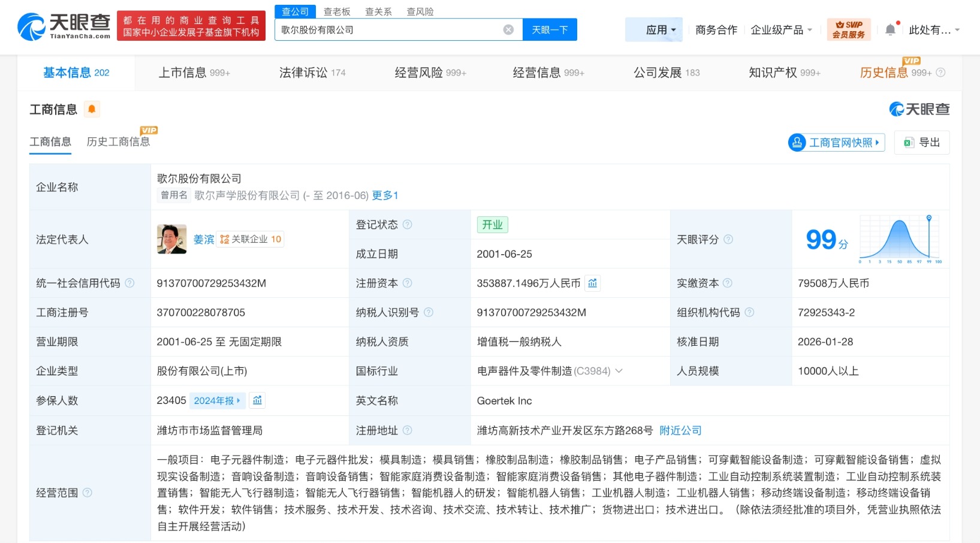The image size is (980, 543).
Task: Click help icon next to 经营范围
Action: pos(88,493)
